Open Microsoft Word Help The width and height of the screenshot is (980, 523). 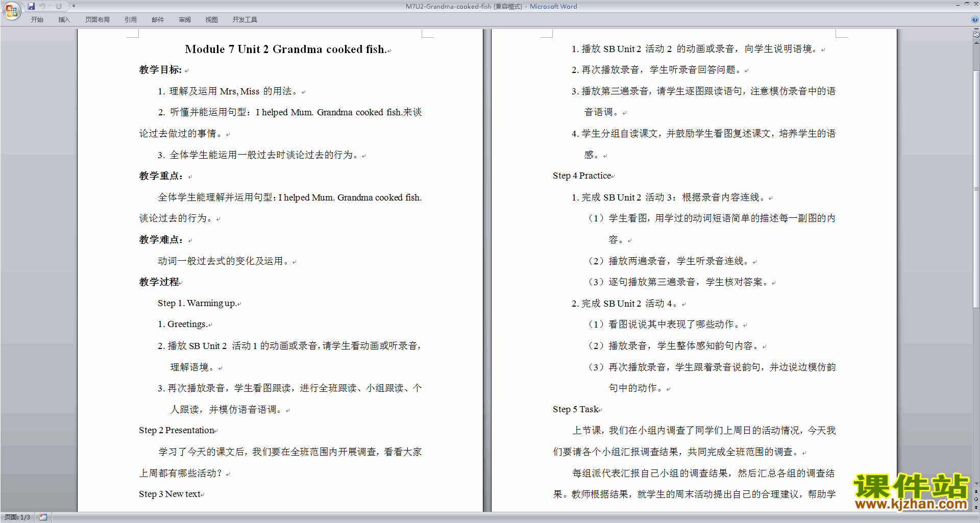(975, 20)
